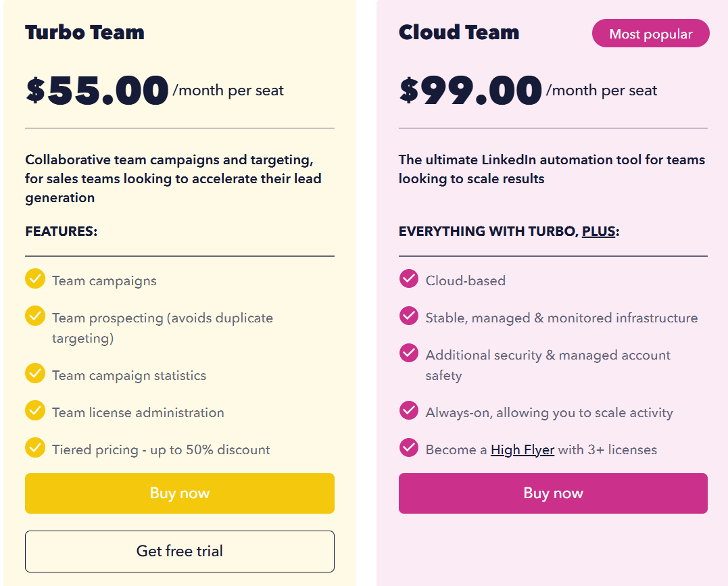Select the Turbo Team heading
The image size is (728, 586).
(85, 32)
